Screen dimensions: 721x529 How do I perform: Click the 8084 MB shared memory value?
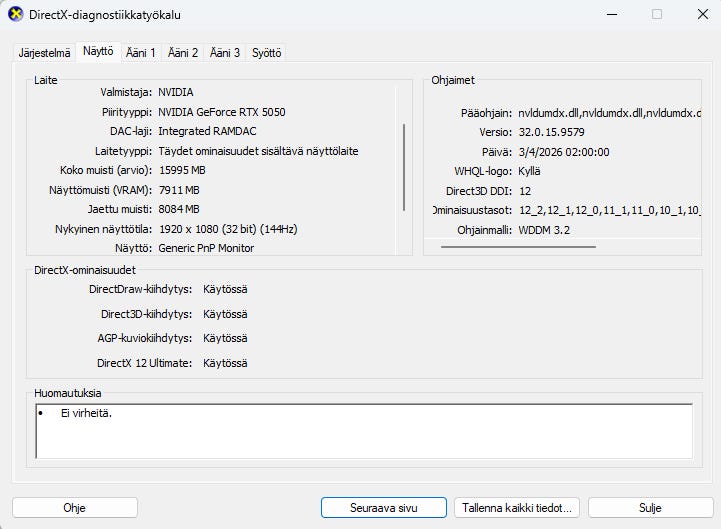179,209
